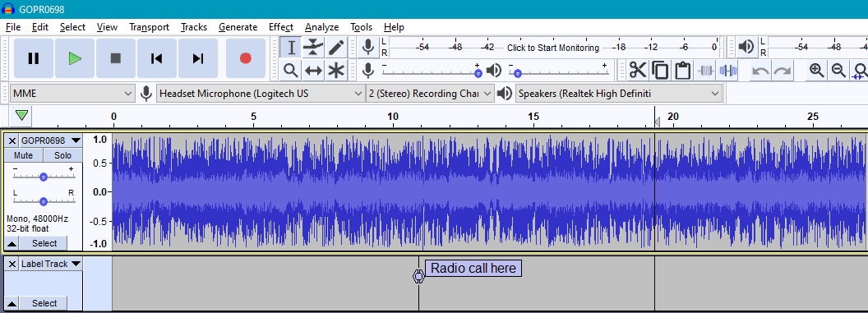Open the MME audio host dropdown
This screenshot has width=868, height=313.
(x=73, y=94)
